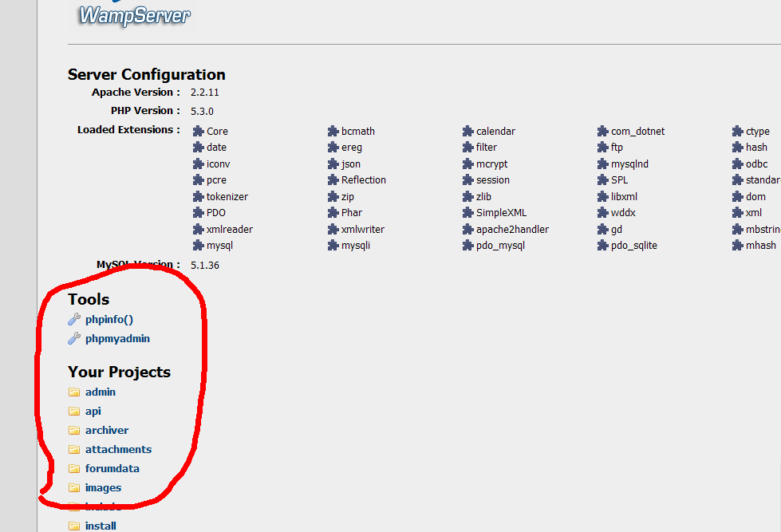This screenshot has height=532, width=781.
Task: Select the apache2handler extension name
Action: click(512, 230)
